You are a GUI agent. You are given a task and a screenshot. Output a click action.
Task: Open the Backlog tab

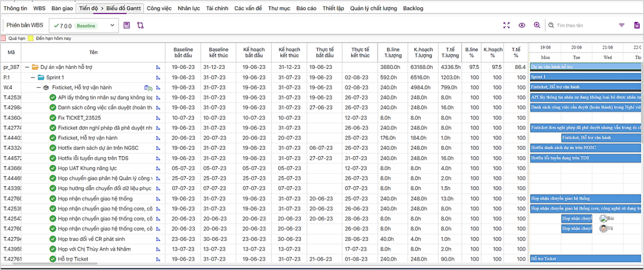[413, 8]
